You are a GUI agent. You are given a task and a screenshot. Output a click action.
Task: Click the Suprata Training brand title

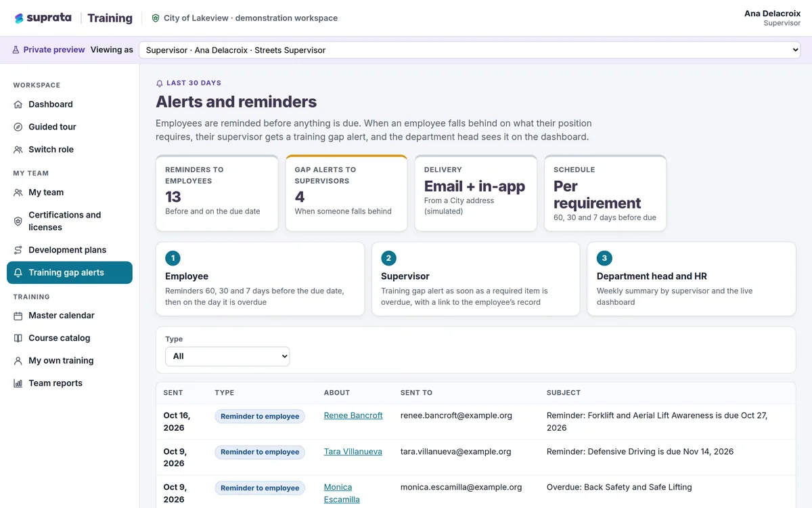point(74,18)
